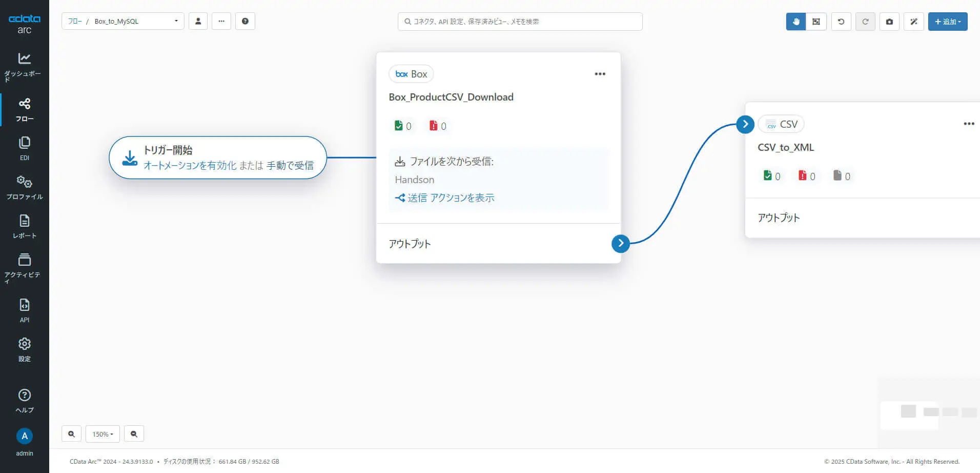Click the Box connector output port arrow
The width and height of the screenshot is (980, 473).
621,243
